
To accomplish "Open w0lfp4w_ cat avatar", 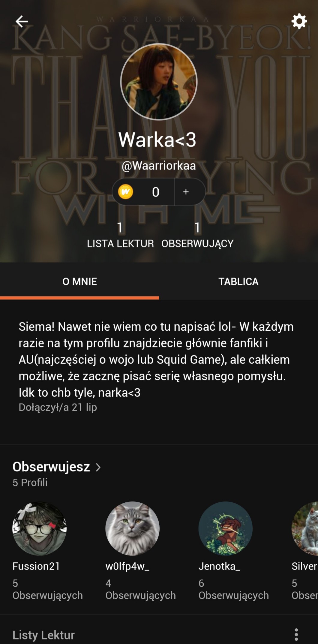I will point(132,528).
